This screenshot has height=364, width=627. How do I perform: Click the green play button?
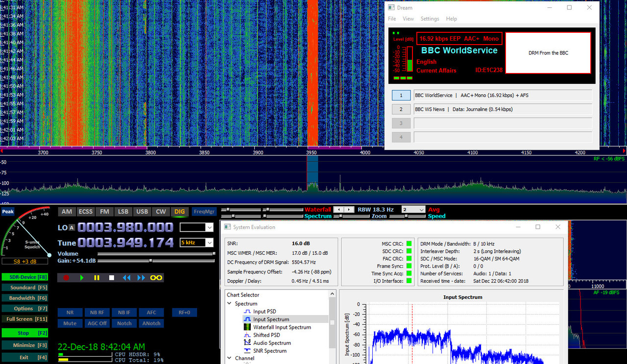[x=82, y=278]
